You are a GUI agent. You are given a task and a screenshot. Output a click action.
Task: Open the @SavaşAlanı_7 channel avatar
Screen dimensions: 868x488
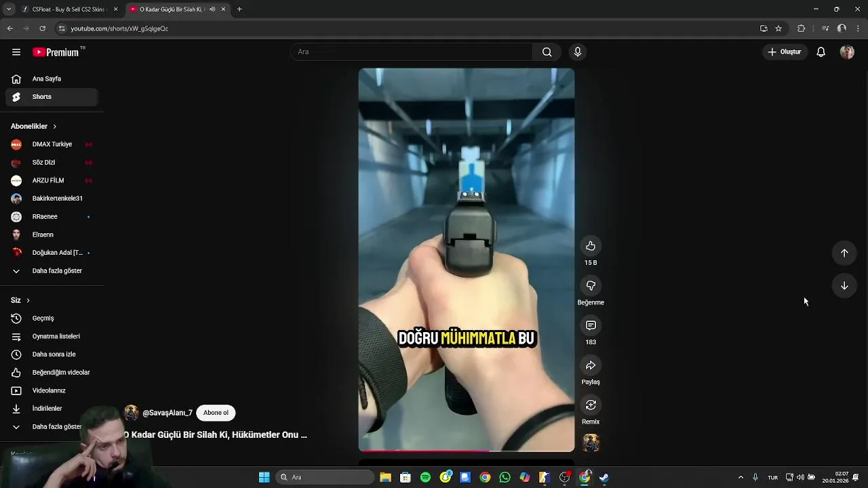point(132,413)
